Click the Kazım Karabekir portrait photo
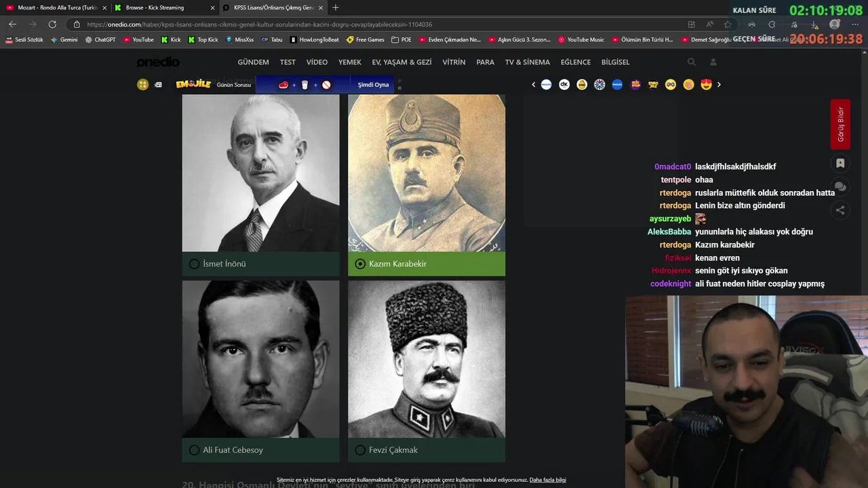Viewport: 868px width, 488px height. [x=427, y=173]
